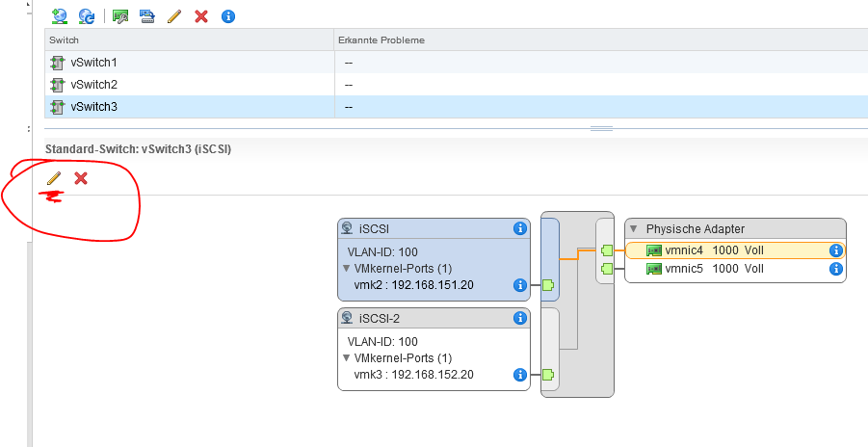
Task: Click the refresh network icon in top toolbar
Action: pos(87,16)
